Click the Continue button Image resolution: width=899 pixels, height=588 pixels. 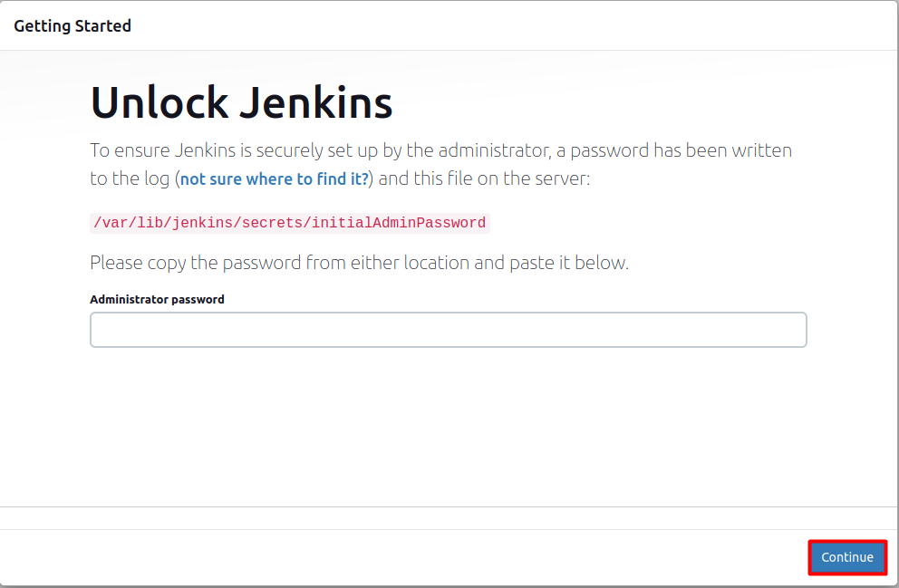tap(846, 557)
